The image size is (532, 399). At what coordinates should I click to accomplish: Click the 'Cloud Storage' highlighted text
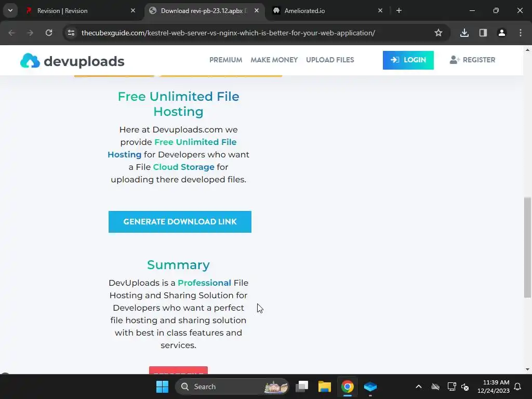point(183,167)
